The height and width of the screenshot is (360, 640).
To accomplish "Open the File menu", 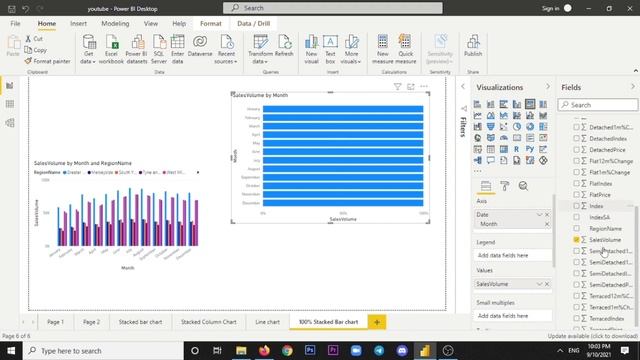I will tap(16, 24).
